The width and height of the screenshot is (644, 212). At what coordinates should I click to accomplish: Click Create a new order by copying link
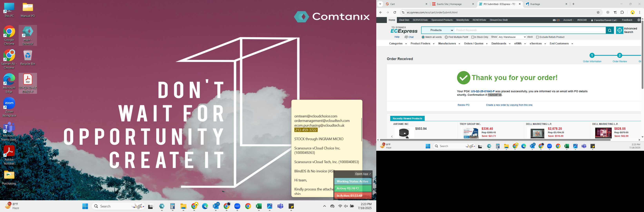(x=509, y=105)
